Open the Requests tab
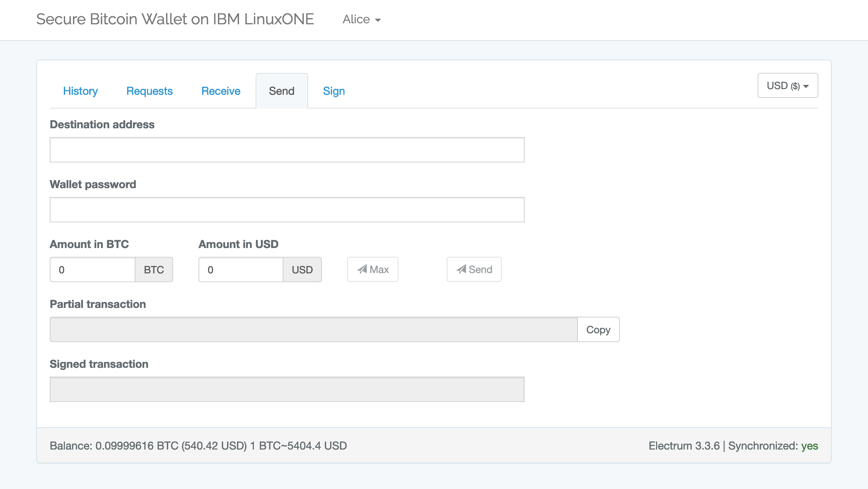868x489 pixels. (x=149, y=91)
